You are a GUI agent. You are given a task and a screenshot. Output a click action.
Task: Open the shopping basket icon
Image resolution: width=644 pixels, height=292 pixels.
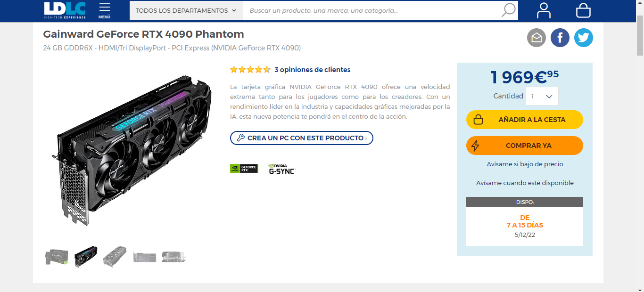click(583, 10)
